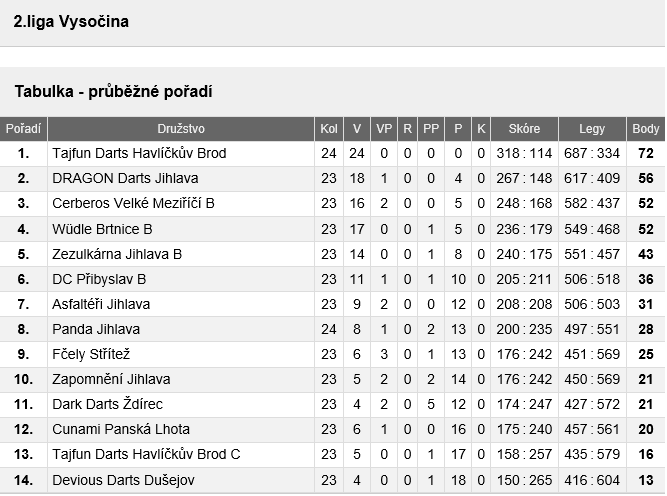
Task: Open DRAGON Darts Jihlava team
Action: click(x=125, y=179)
